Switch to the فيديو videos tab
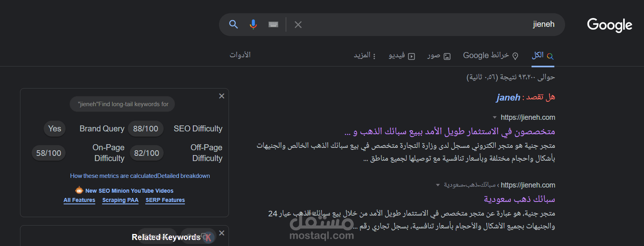 (x=402, y=56)
